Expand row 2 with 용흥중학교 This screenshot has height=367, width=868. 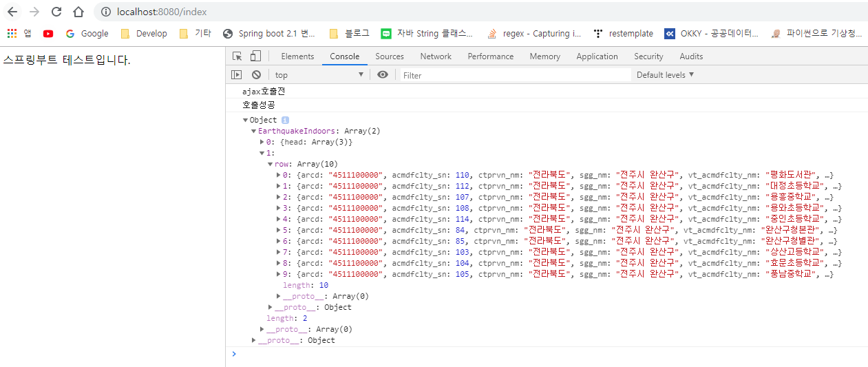278,197
